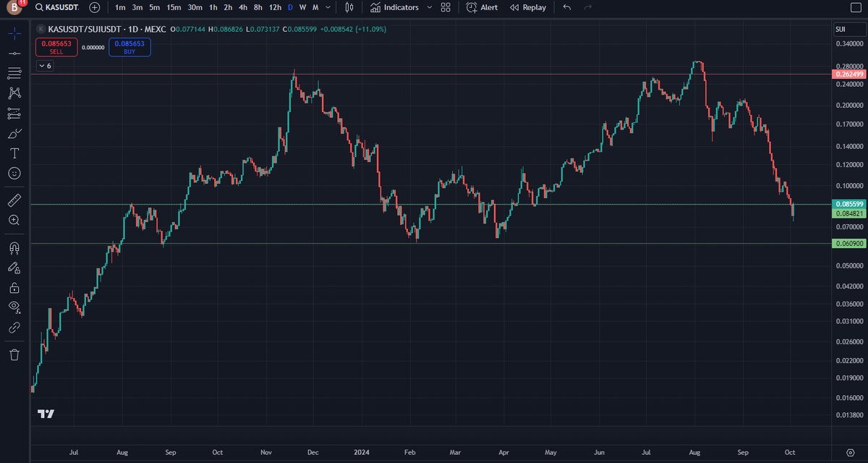Viewport: 868px width, 463px height.
Task: Click the K symbol logo in legend
Action: 41,29
